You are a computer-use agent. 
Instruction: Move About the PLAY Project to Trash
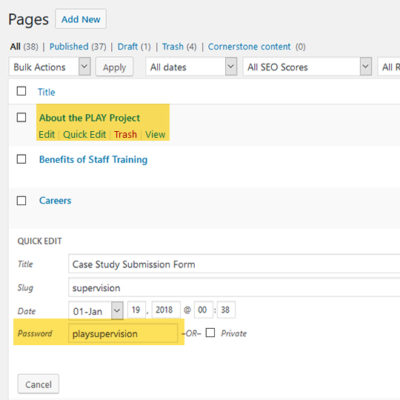[x=125, y=134]
